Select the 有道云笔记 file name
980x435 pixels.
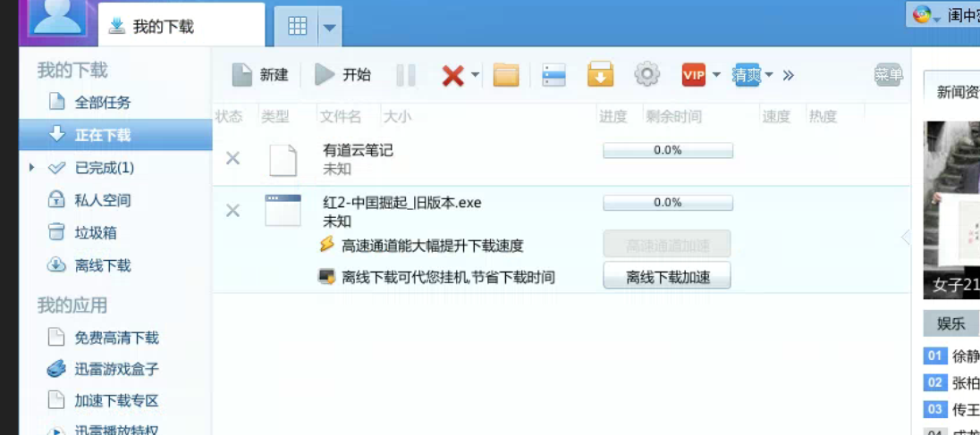359,150
